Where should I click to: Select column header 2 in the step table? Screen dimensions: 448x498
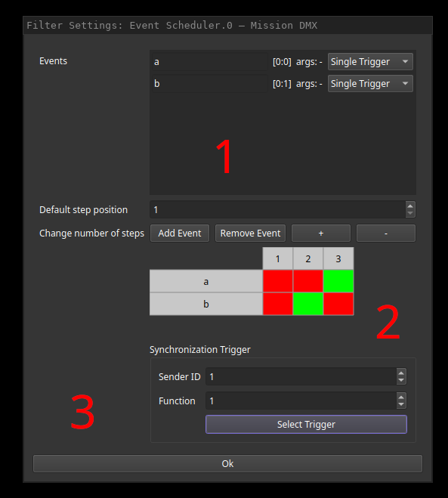[x=308, y=258]
